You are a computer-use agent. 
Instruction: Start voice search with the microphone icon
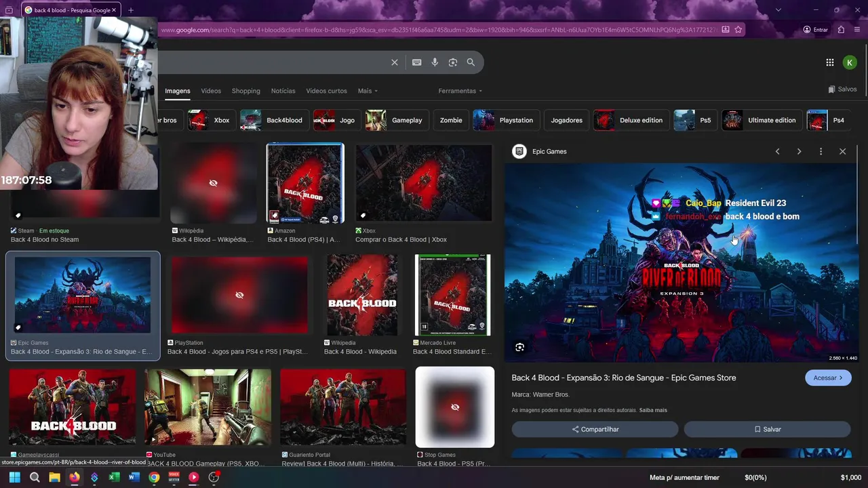[435, 62]
